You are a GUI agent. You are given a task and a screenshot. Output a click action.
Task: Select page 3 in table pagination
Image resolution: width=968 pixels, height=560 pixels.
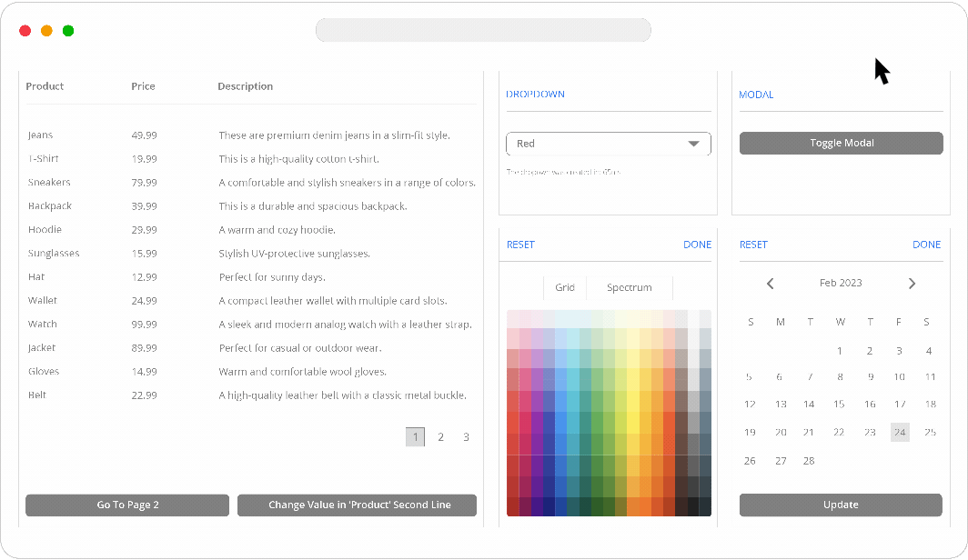pos(466,436)
